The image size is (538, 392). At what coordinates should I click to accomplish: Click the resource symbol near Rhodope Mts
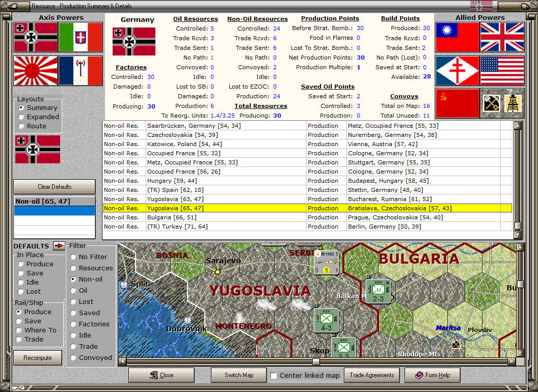click(456, 344)
